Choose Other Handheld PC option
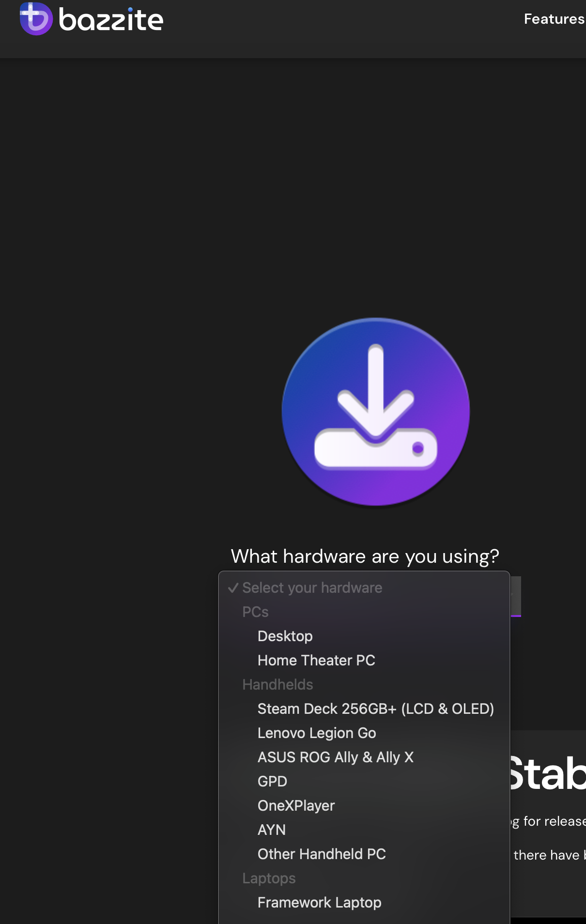Viewport: 586px width, 924px height. click(364, 854)
